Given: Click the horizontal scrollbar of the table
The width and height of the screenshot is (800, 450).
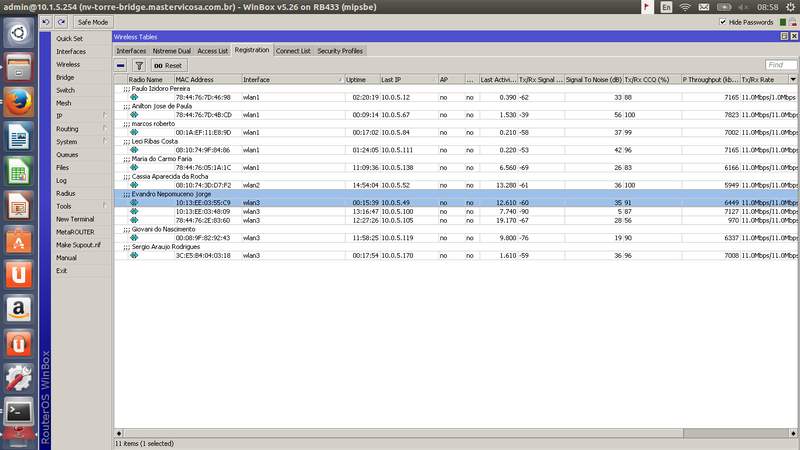Looking at the screenshot, I should [x=403, y=433].
